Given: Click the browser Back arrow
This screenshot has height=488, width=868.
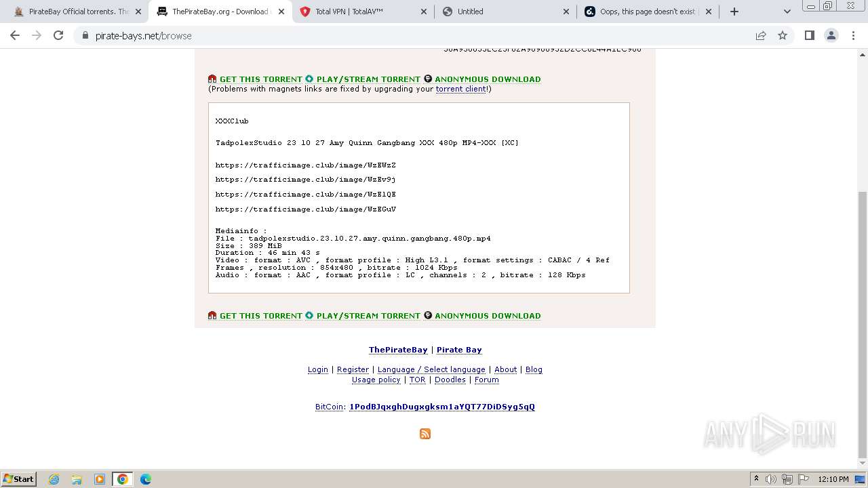Looking at the screenshot, I should (15, 35).
